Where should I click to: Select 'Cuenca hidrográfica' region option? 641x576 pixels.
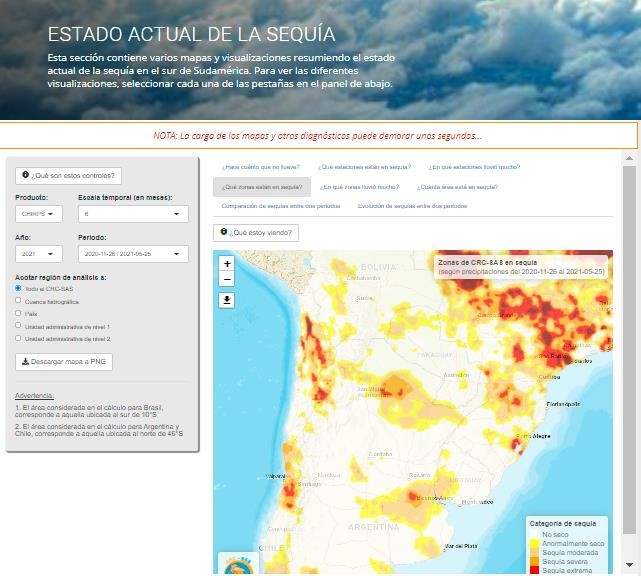pos(18,301)
